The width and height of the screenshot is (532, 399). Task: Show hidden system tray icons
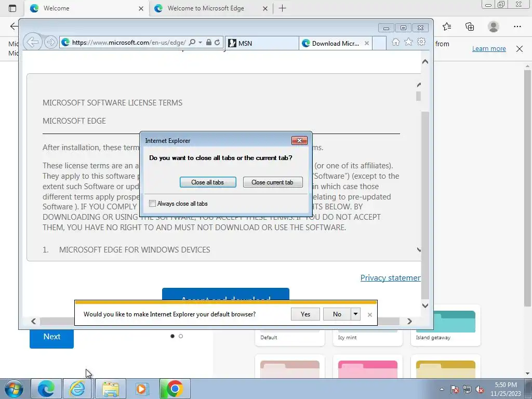[x=442, y=389]
